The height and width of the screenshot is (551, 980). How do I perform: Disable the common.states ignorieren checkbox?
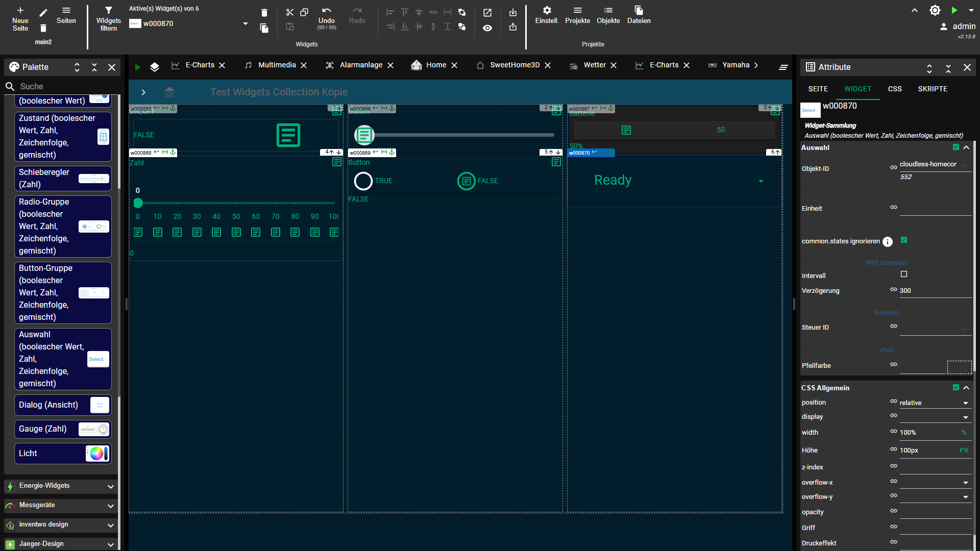(x=904, y=240)
